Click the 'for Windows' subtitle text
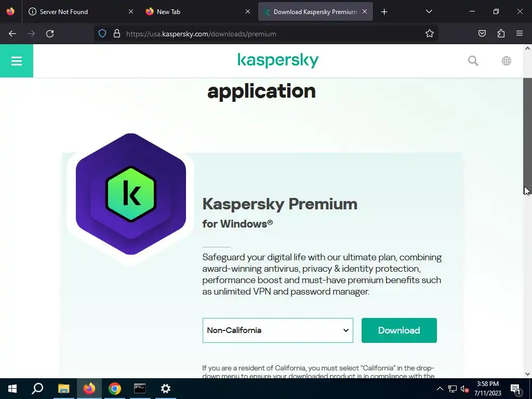This screenshot has height=399, width=532. click(237, 224)
